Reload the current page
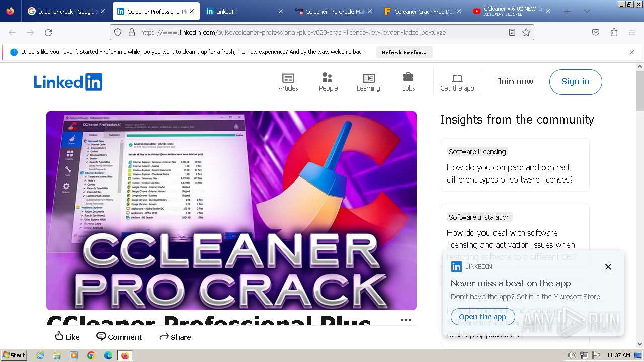Image resolution: width=644 pixels, height=362 pixels. pos(48,32)
